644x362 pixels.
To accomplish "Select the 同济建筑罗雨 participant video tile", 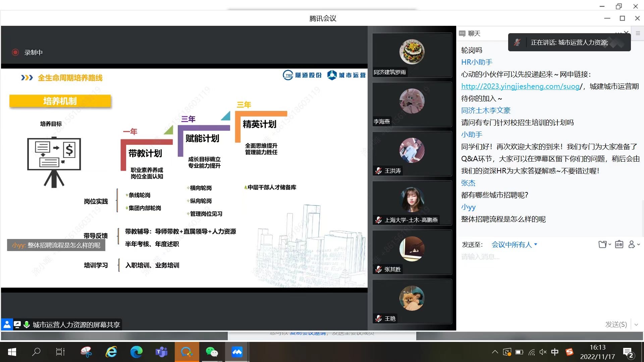I will pyautogui.click(x=412, y=55).
